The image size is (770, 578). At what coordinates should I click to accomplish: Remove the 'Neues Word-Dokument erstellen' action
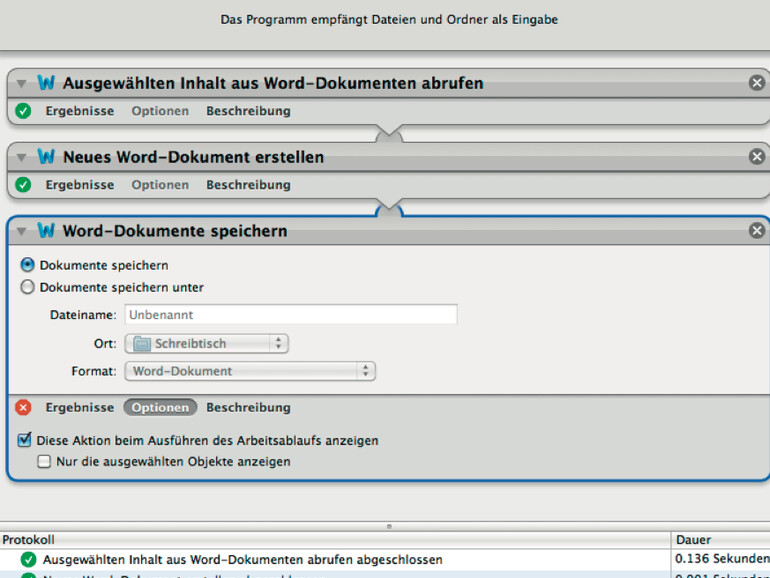click(757, 157)
